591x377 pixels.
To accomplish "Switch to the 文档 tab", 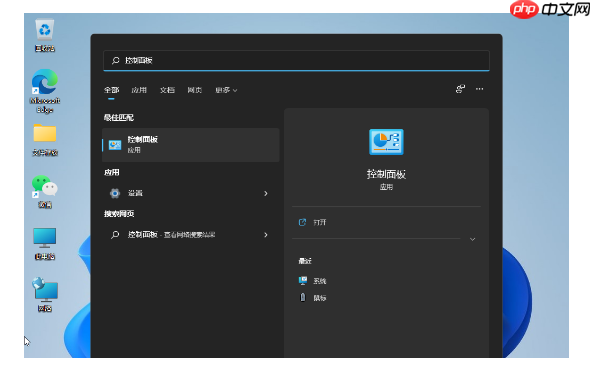I will pos(167,90).
